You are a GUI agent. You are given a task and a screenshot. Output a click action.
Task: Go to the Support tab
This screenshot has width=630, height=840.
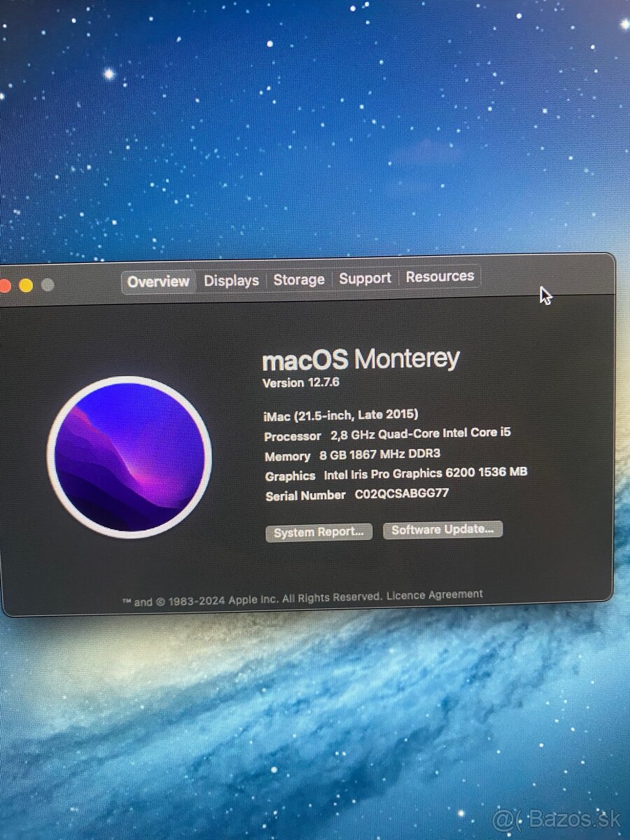[x=365, y=278]
